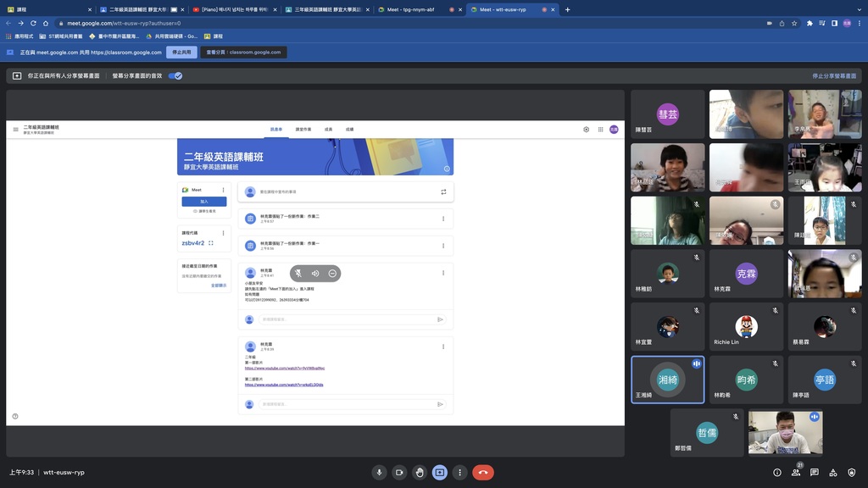Toggle screen share audio switch

(x=175, y=75)
